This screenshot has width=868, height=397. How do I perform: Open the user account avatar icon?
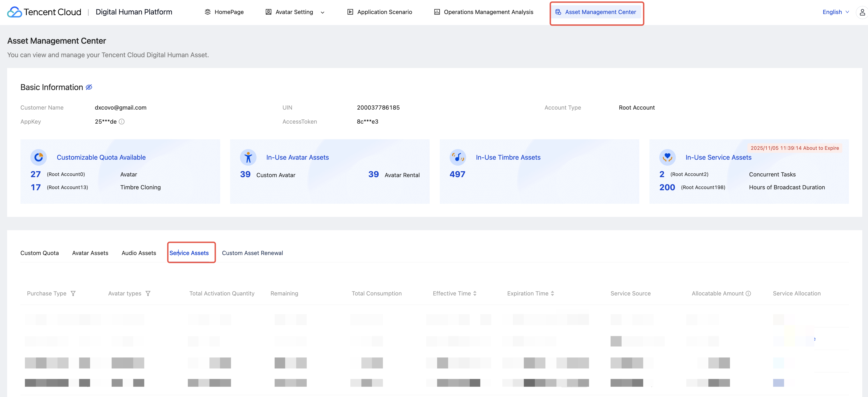pyautogui.click(x=862, y=12)
